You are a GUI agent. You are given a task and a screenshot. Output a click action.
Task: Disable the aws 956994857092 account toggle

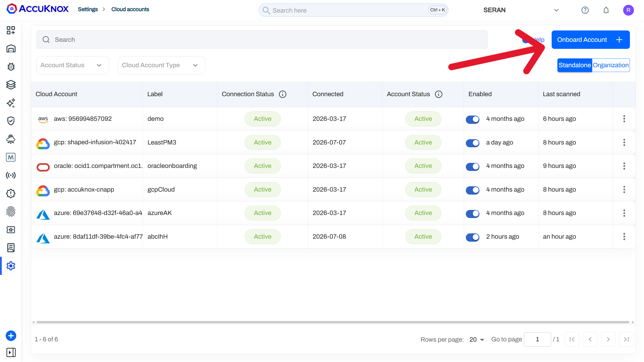pyautogui.click(x=473, y=119)
